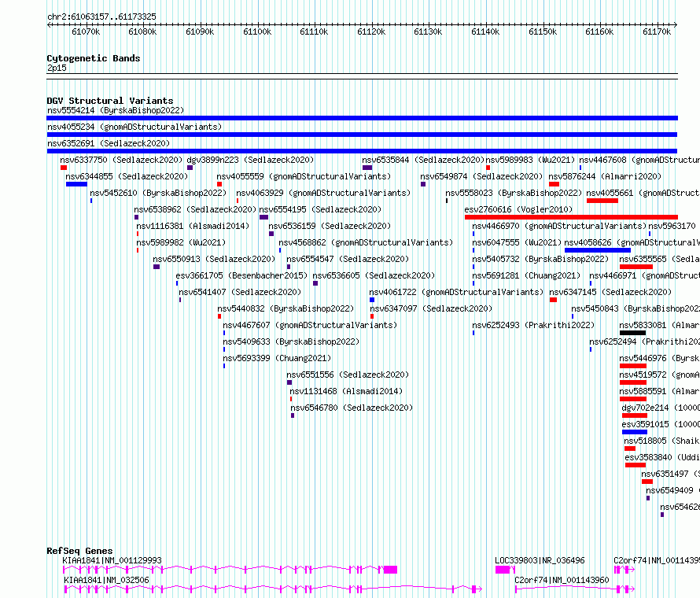Screen dimensions: 700x598
Task: Click nsv5409633 (ByrskaBishop2022) label
Action: click(291, 341)
